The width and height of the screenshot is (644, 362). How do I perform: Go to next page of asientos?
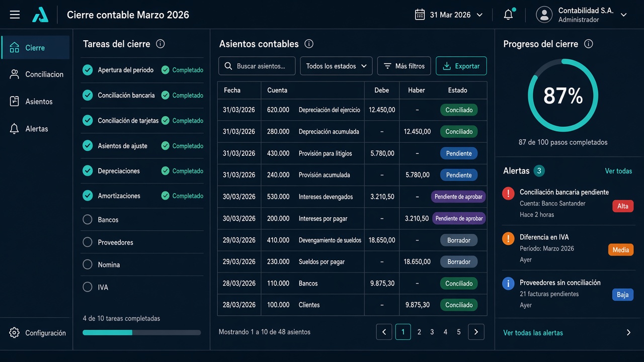(476, 332)
